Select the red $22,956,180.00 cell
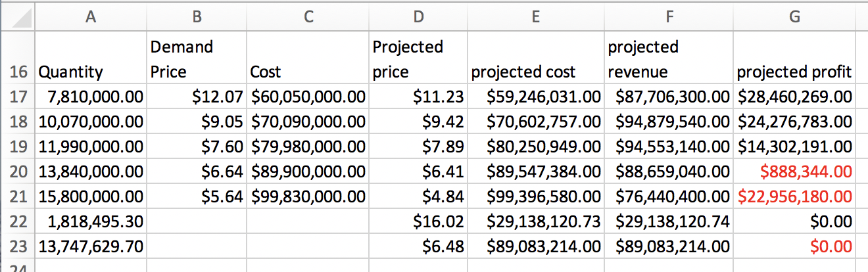 (794, 197)
